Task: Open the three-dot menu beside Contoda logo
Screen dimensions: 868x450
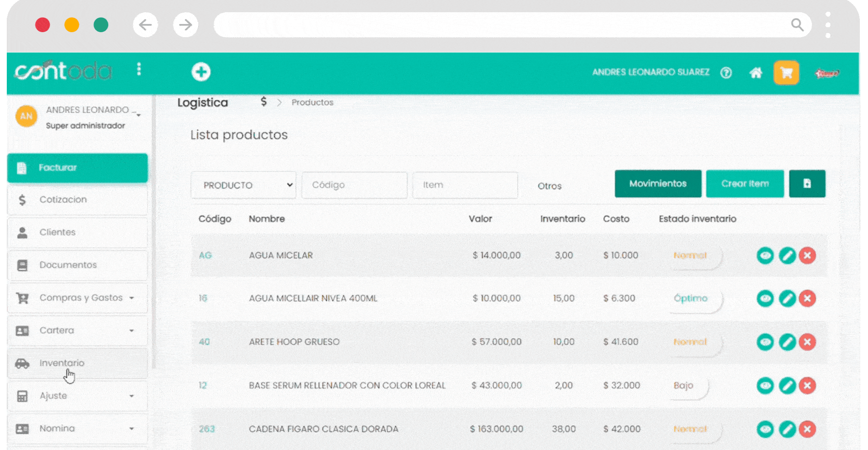Action: [139, 69]
